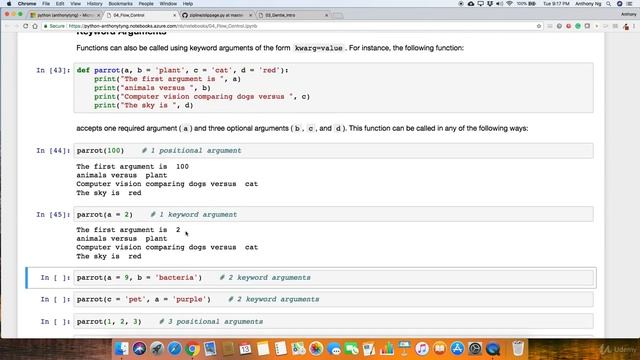Open Numbers chart icon in the dock

pos(387,349)
